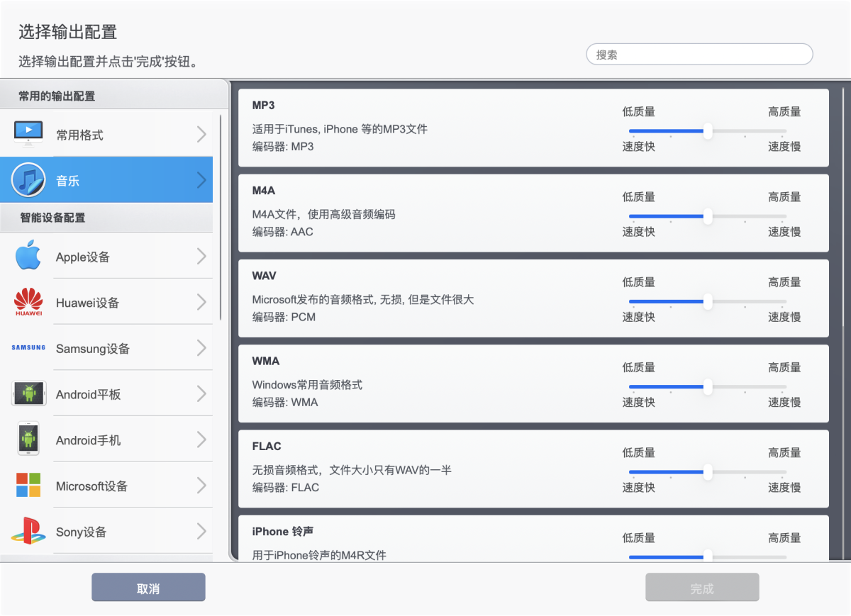
Task: Click the FLAC quality slider handle
Action: 707,472
